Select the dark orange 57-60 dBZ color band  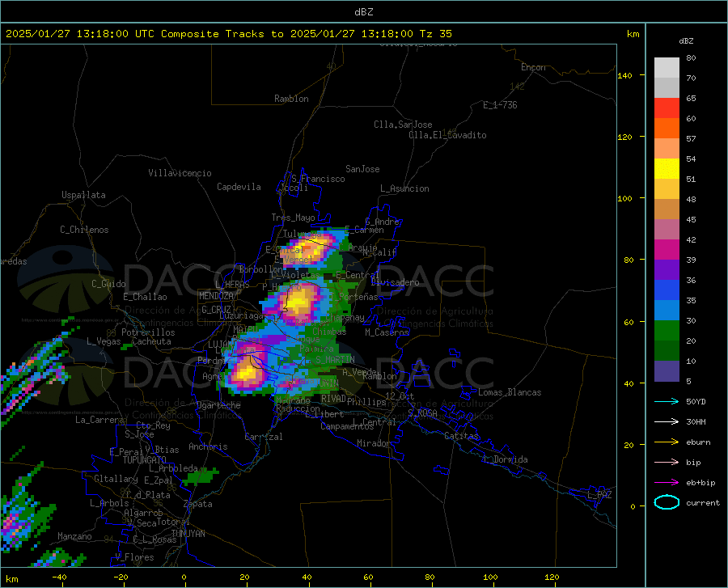(x=667, y=129)
